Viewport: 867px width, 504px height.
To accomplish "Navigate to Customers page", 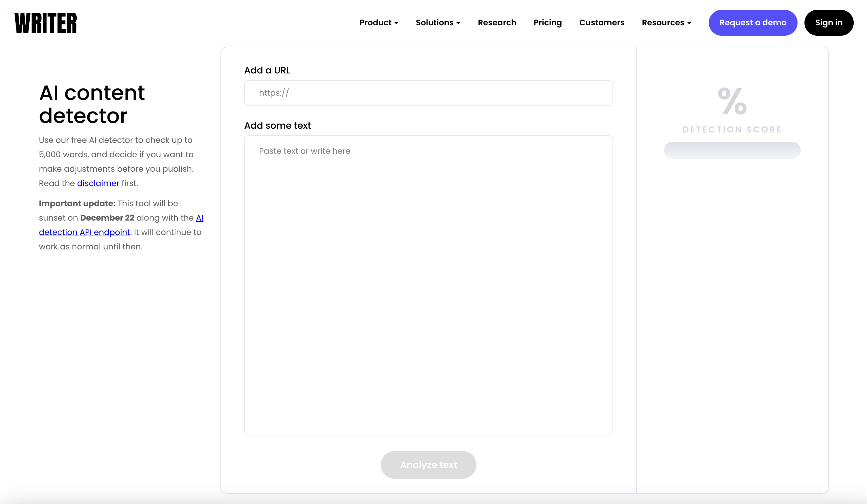I will click(x=602, y=23).
